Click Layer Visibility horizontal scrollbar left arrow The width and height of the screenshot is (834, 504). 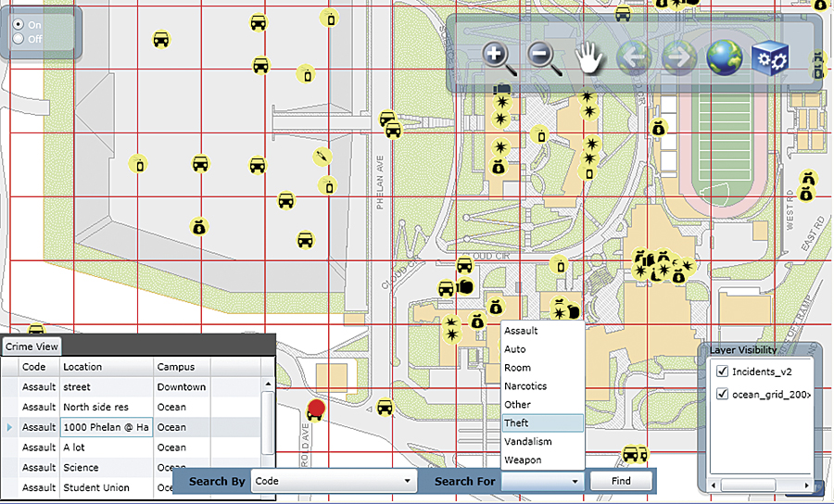click(x=715, y=485)
